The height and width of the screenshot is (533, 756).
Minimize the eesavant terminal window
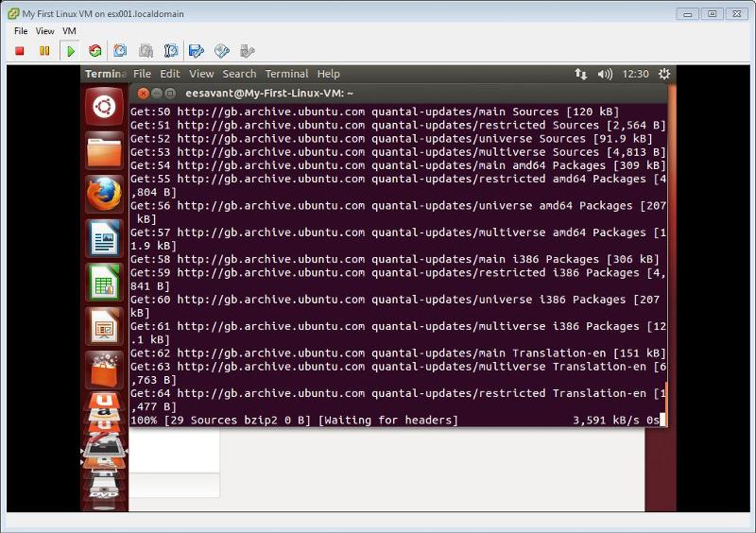(156, 94)
